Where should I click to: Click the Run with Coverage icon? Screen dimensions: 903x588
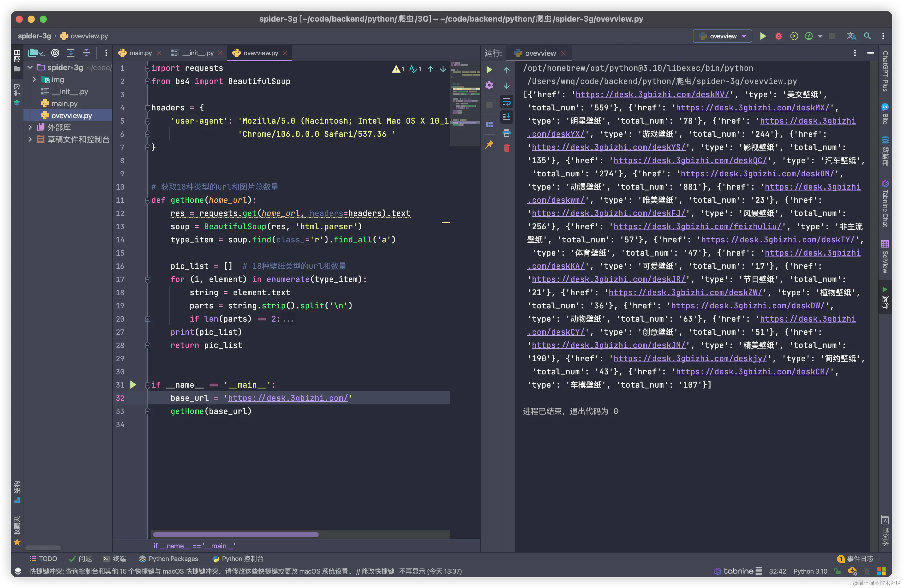pos(794,36)
